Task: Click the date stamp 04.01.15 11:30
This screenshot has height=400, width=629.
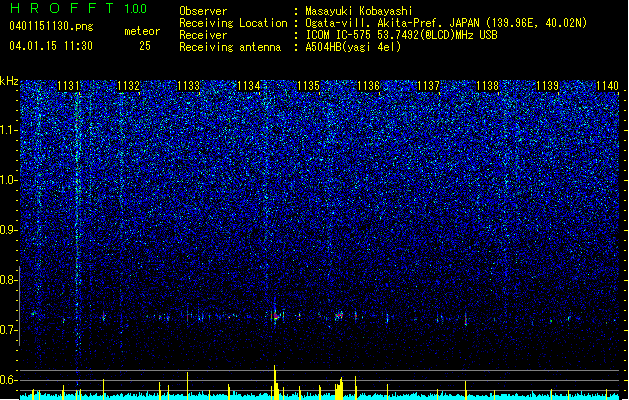Action: point(51,46)
